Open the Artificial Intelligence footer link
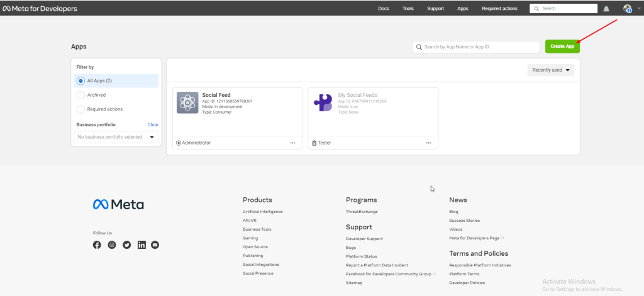This screenshot has height=296, width=644. click(262, 212)
